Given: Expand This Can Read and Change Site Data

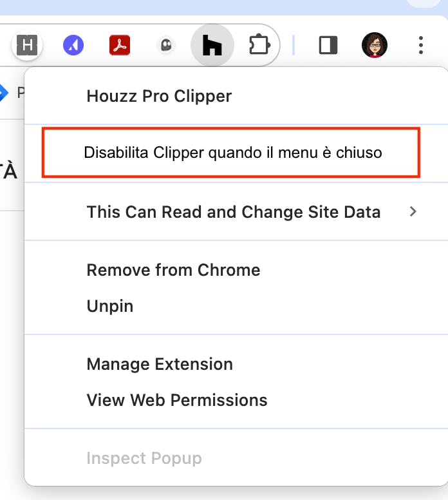Looking at the screenshot, I should (236, 212).
